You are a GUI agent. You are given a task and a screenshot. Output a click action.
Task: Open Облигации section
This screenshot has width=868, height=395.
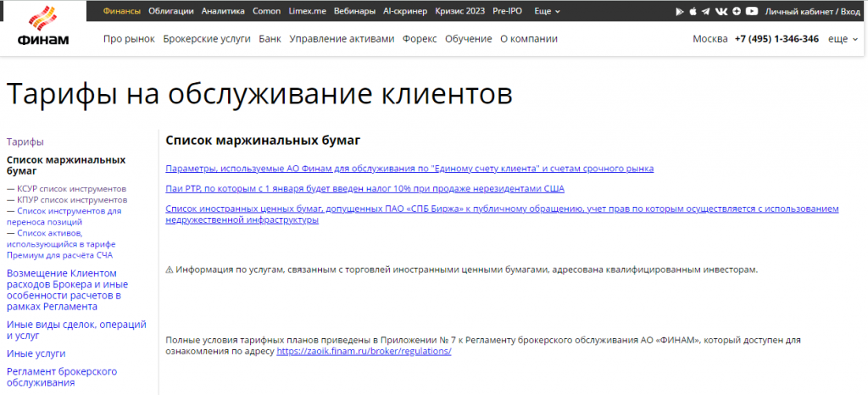pyautogui.click(x=171, y=11)
